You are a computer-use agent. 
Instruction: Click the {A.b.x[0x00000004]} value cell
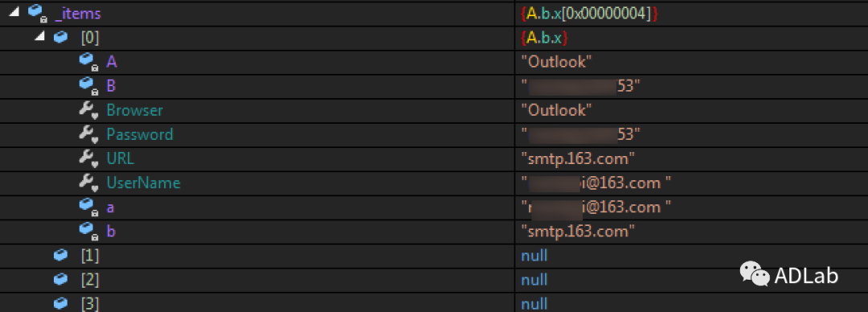click(x=590, y=14)
